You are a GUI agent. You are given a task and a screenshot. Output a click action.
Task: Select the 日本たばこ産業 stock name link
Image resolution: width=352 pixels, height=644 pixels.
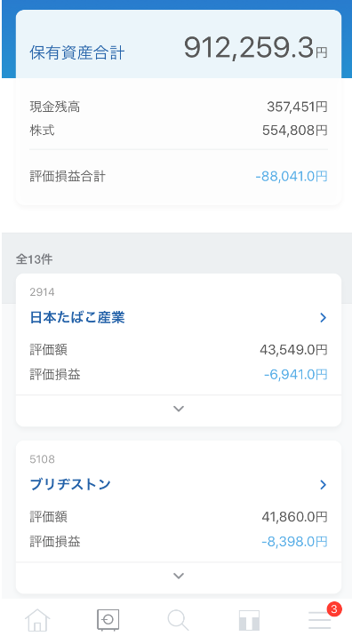(77, 317)
